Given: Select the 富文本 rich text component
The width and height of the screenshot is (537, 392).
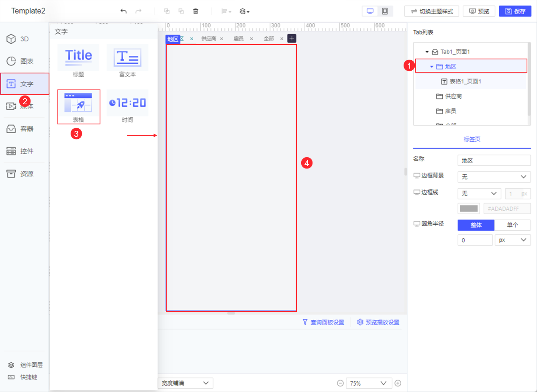Looking at the screenshot, I should pyautogui.click(x=127, y=61).
